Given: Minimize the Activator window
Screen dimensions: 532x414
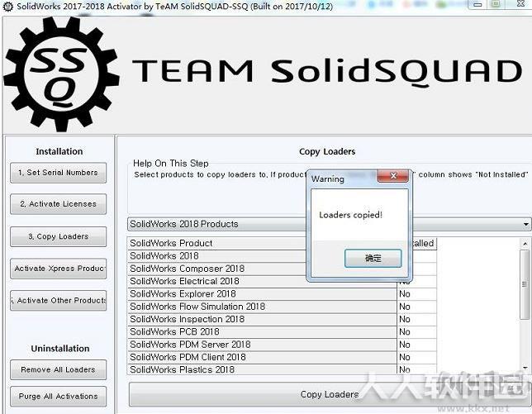Looking at the screenshot, I should [x=477, y=4].
